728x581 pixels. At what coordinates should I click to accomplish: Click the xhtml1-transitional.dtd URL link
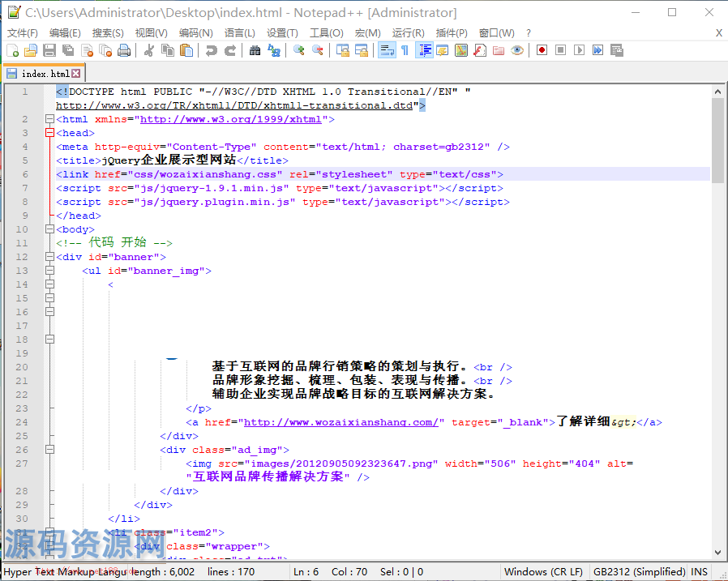pyautogui.click(x=234, y=106)
